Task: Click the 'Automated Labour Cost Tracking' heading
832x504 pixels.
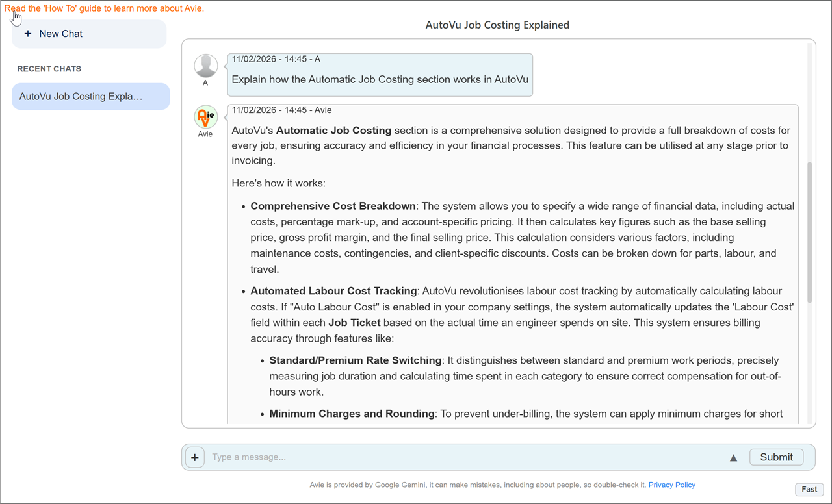Action: pos(333,291)
